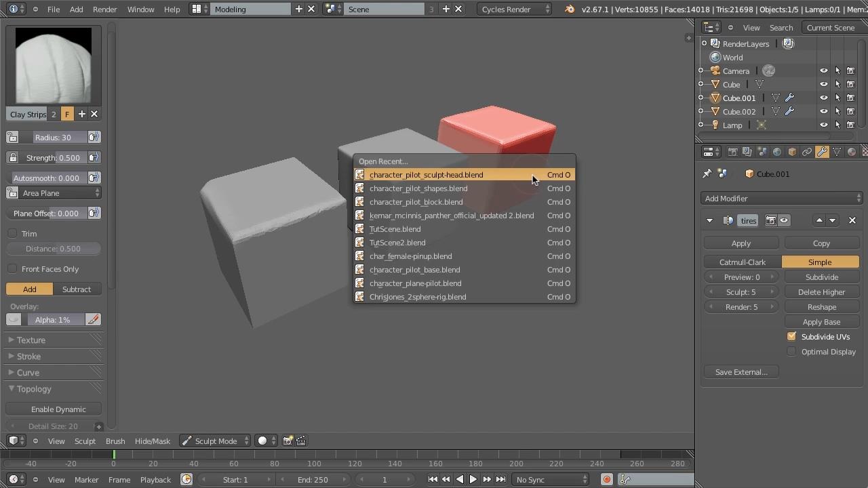Screen dimensions: 868x488
Task: Click Enable Dynamic topology button
Action: tap(54, 409)
